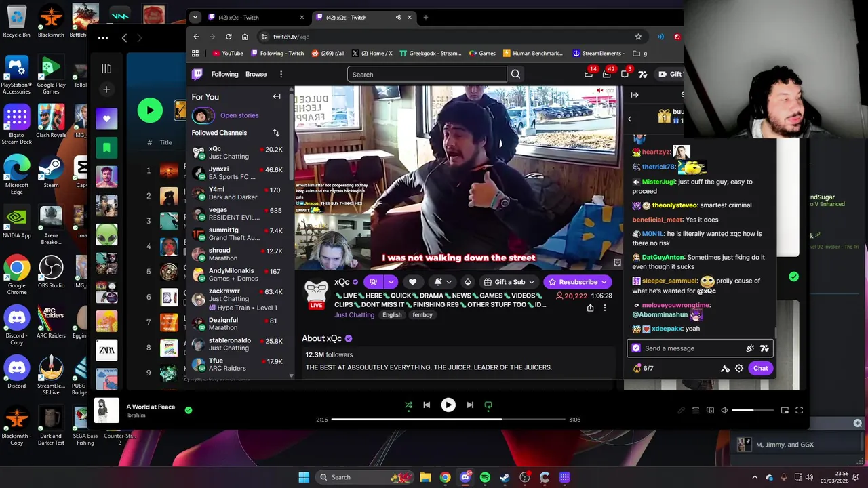This screenshot has width=868, height=488.
Task: Toggle Spotify repeat mode
Action: pos(488,405)
